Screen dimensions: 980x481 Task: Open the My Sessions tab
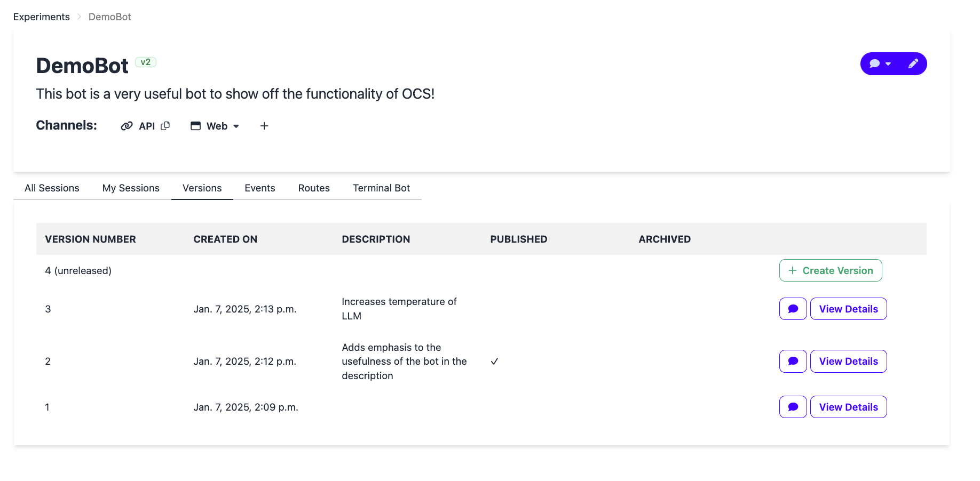coord(131,188)
